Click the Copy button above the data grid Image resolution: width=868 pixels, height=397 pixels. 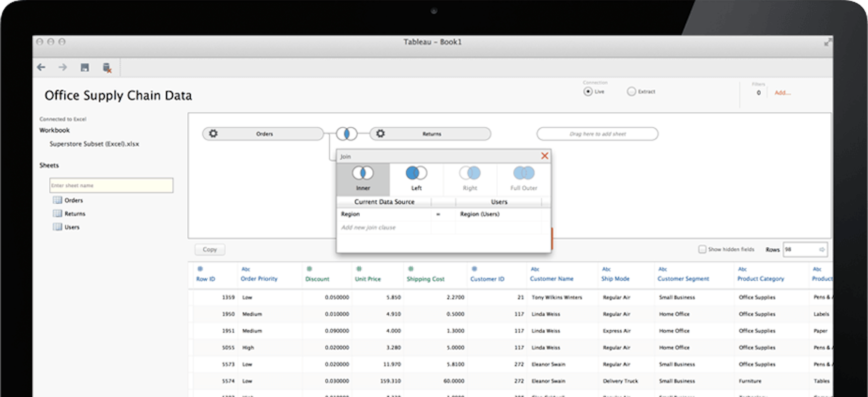pos(210,249)
